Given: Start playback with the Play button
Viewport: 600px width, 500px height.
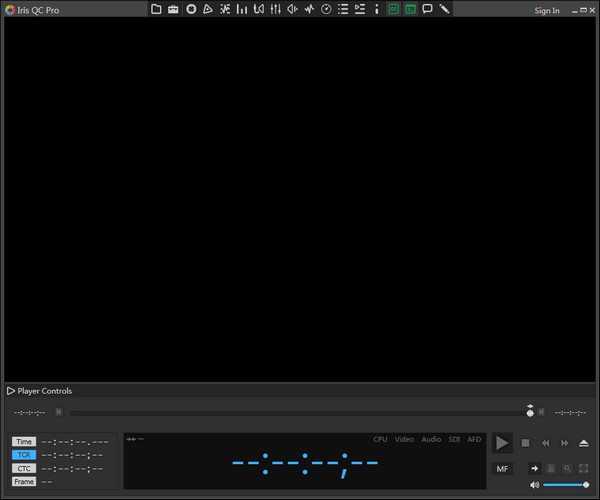Looking at the screenshot, I should point(502,443).
